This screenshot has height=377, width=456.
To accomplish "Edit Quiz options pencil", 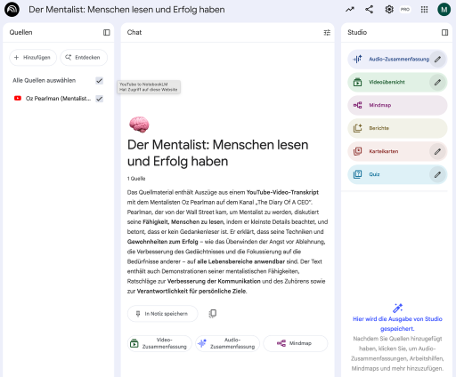I will (438, 174).
